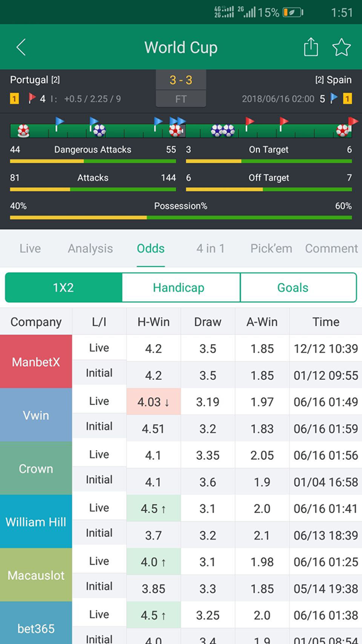The height and width of the screenshot is (644, 362).
Task: Tap Spain's yellow card icon
Action: coord(347,99)
